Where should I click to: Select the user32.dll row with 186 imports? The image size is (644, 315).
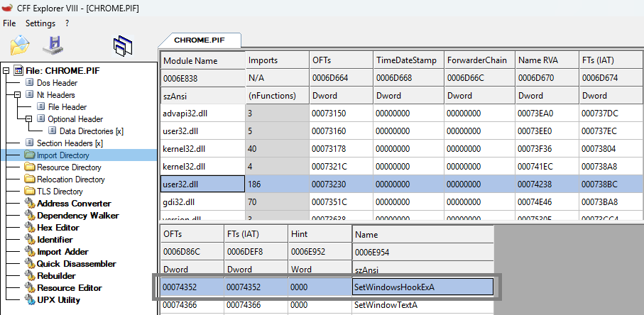(x=401, y=184)
